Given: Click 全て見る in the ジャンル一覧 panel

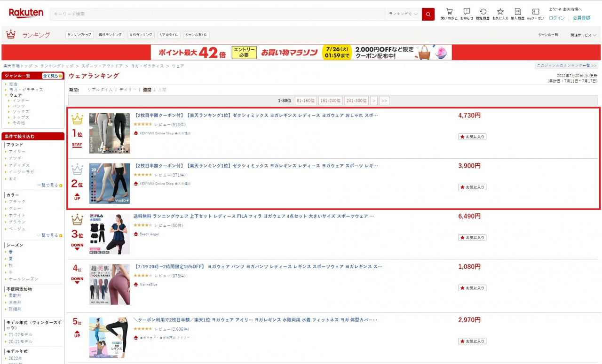Looking at the screenshot, I should (52, 76).
